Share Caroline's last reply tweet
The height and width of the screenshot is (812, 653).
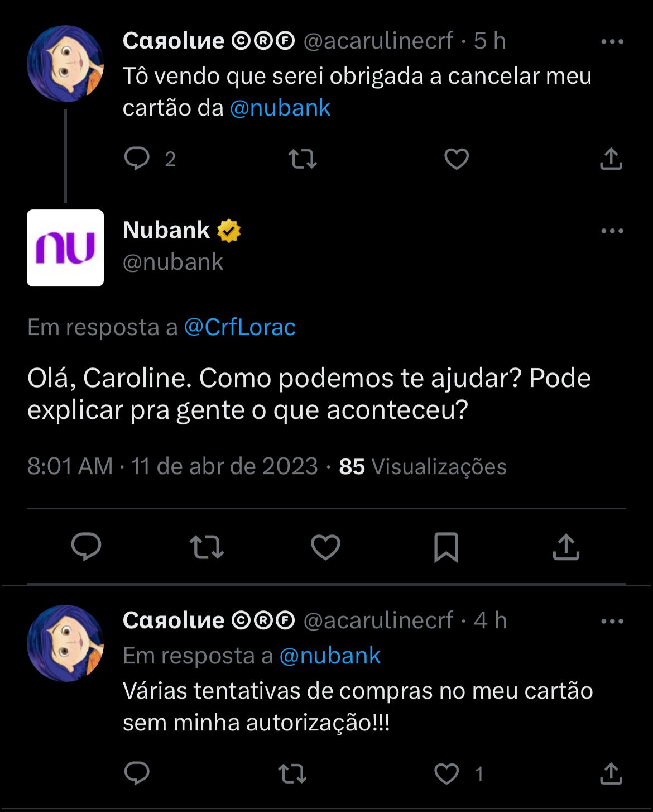coord(611,773)
